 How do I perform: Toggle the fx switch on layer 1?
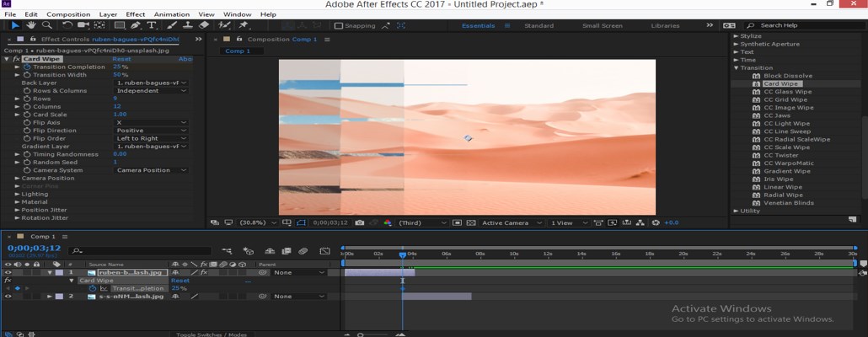204,273
